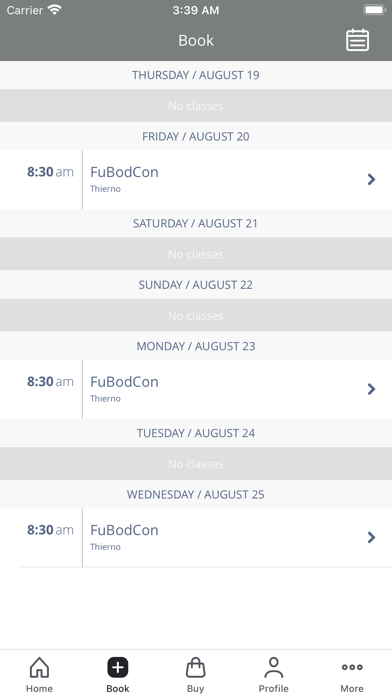
Task: Expand Wednesday August 25 FuBodCon chevron
Action: point(371,538)
